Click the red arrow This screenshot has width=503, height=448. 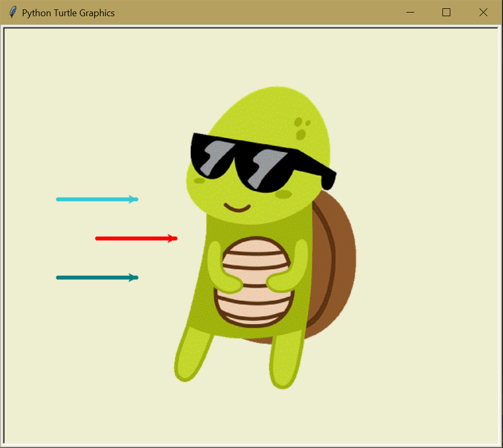(136, 238)
